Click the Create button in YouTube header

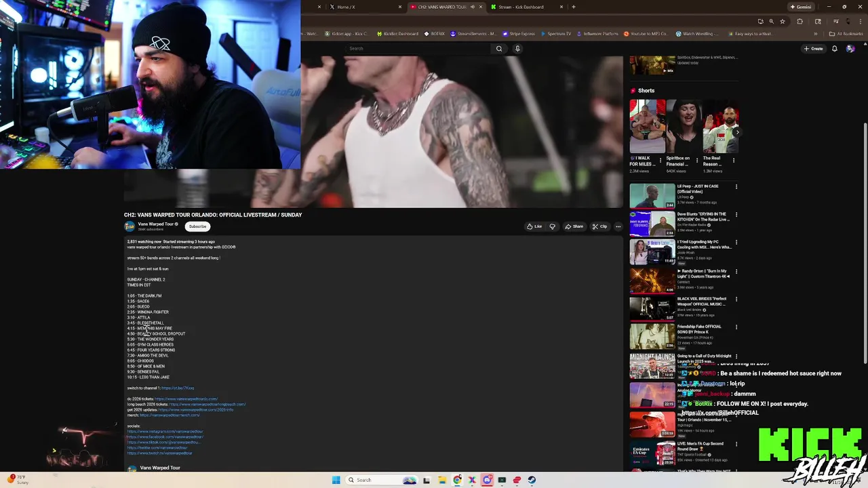tap(813, 49)
